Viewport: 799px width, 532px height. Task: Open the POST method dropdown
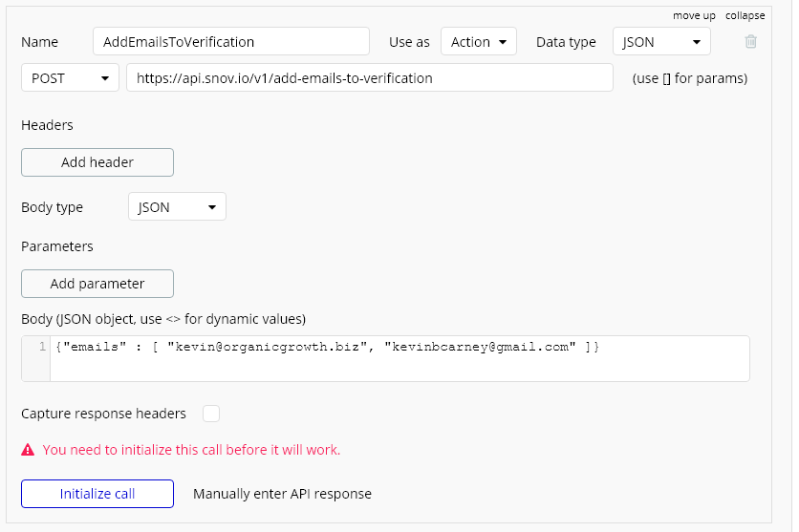70,78
